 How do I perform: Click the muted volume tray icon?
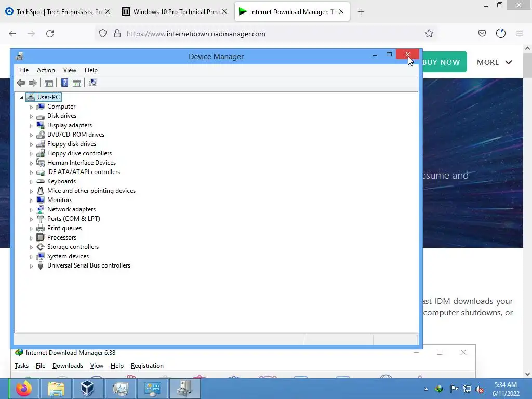(480, 389)
